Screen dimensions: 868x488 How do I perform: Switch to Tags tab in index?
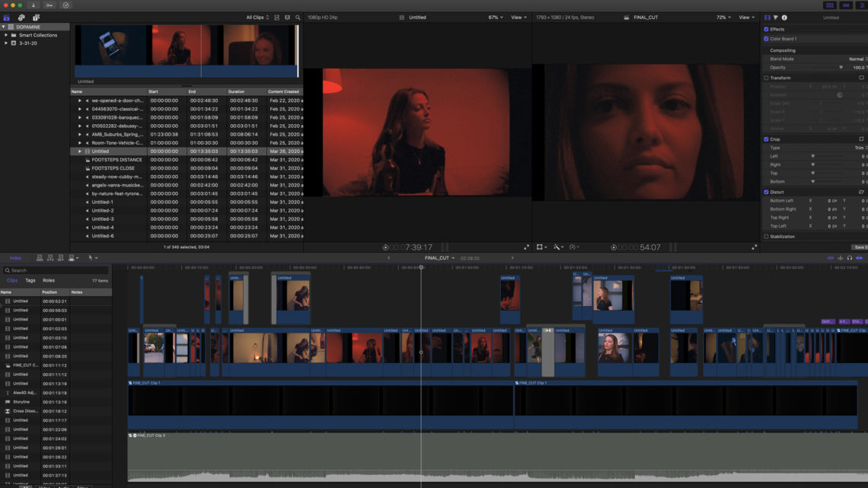[30, 281]
